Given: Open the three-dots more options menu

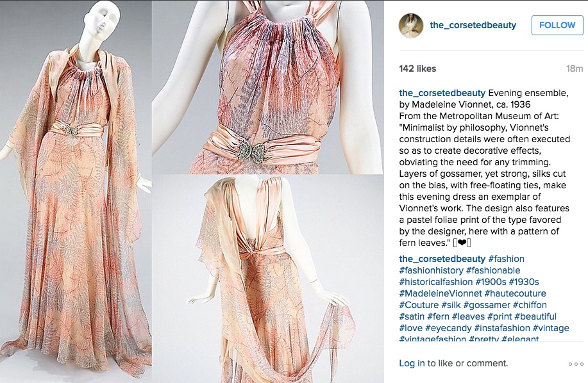Looking at the screenshot, I should coord(576,364).
